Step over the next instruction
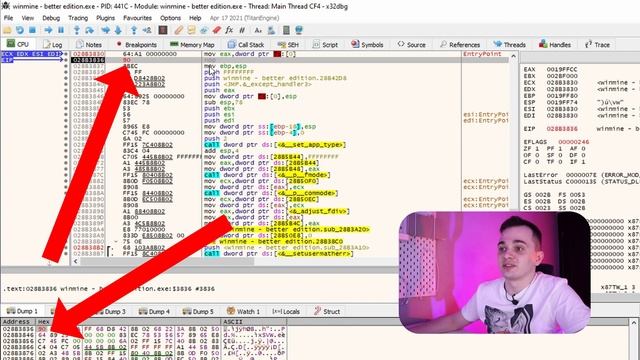The height and width of the screenshot is (360, 640). tap(89, 30)
